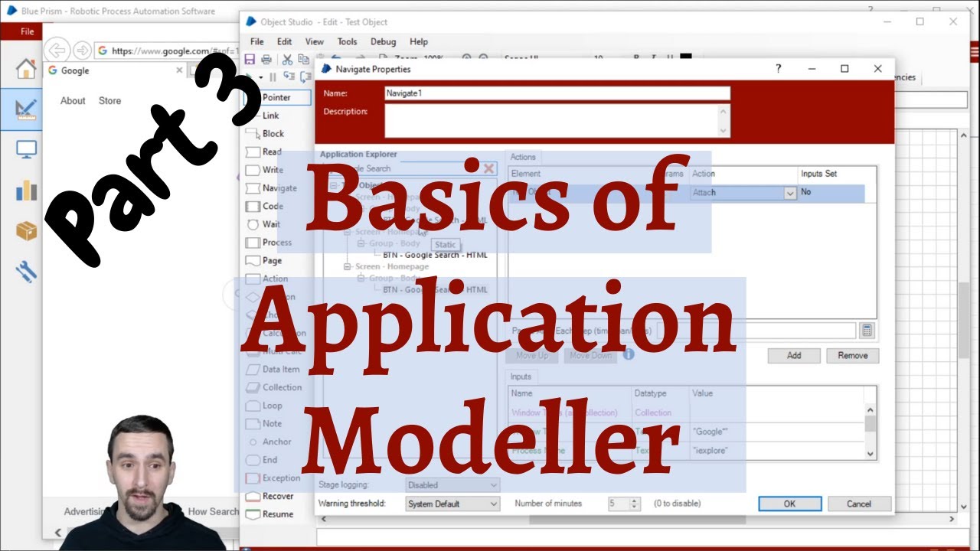The image size is (980, 551).
Task: Click the Cut scissors icon in Object Studio
Action: [x=287, y=59]
